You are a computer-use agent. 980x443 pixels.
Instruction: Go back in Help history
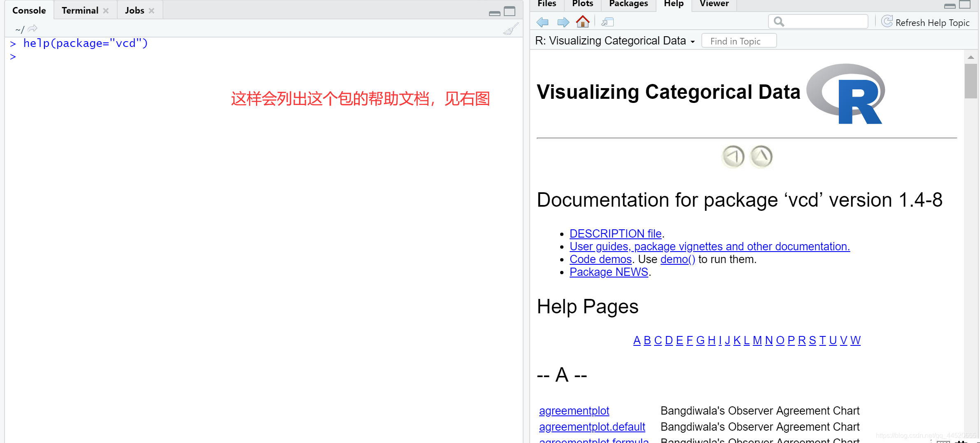pyautogui.click(x=542, y=22)
